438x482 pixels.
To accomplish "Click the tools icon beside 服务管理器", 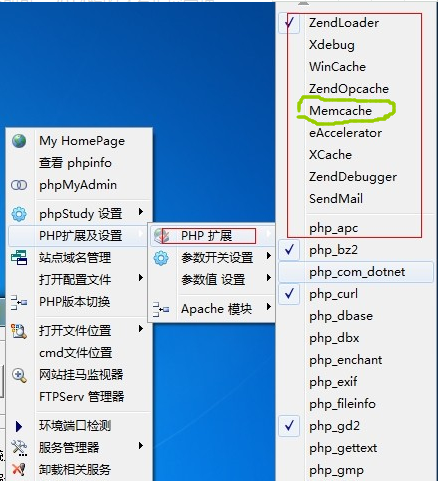I will coord(19,448).
